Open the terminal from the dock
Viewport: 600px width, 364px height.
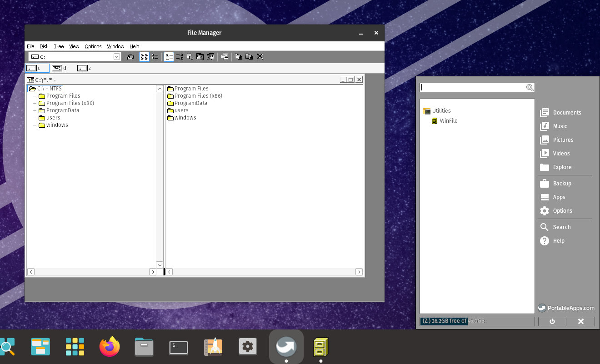click(179, 348)
